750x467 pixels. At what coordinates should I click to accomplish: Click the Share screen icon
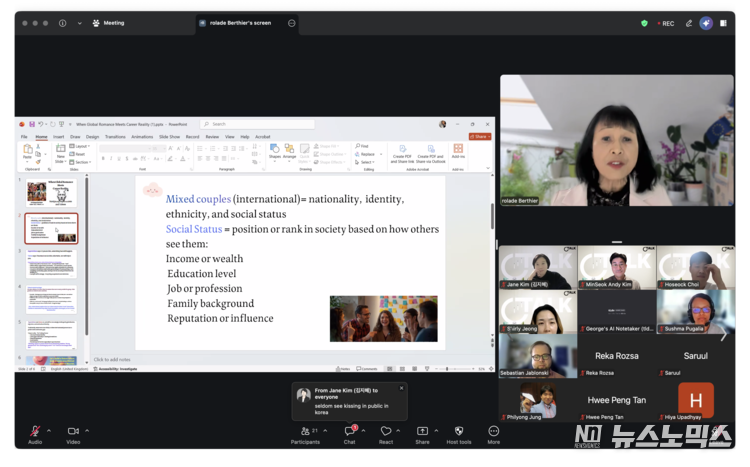[422, 431]
